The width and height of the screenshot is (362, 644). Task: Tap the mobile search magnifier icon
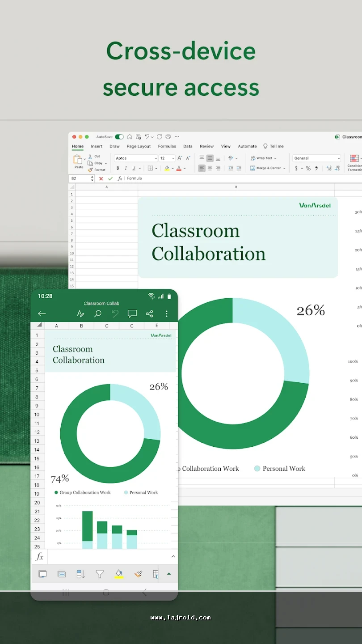point(98,314)
